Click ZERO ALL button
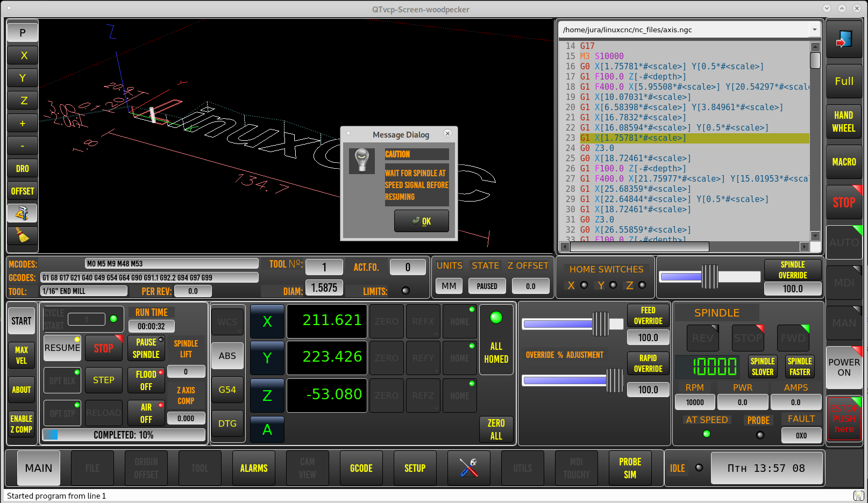This screenshot has width=868, height=503. pyautogui.click(x=496, y=429)
